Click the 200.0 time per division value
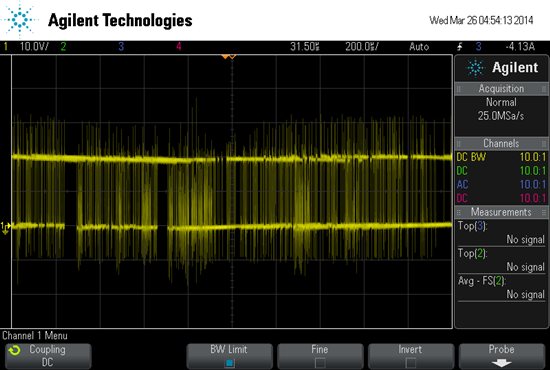The height and width of the screenshot is (370, 550). [362, 46]
